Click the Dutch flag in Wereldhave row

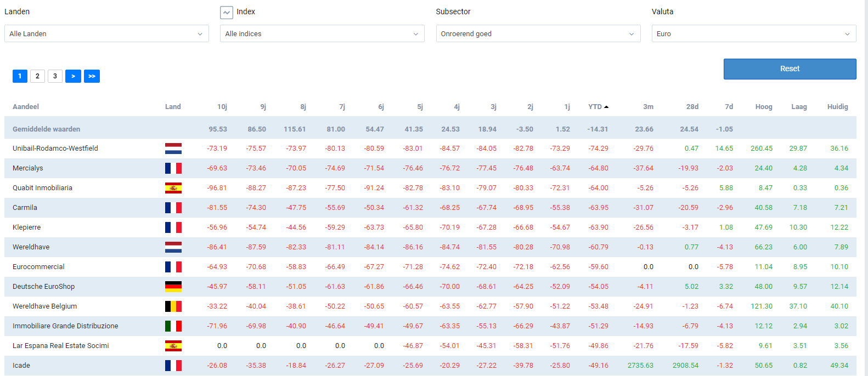173,247
